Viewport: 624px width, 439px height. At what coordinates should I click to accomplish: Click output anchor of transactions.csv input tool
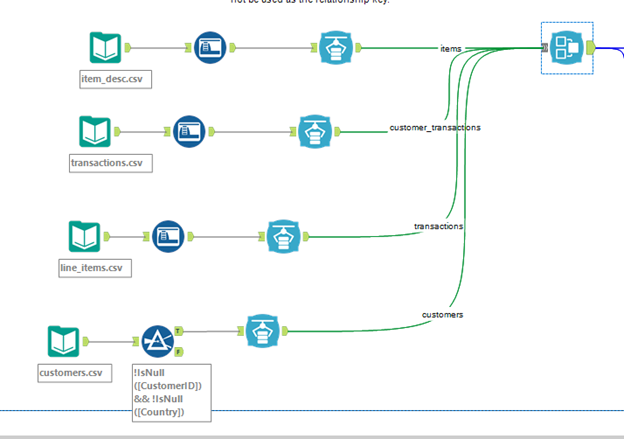coord(117,132)
